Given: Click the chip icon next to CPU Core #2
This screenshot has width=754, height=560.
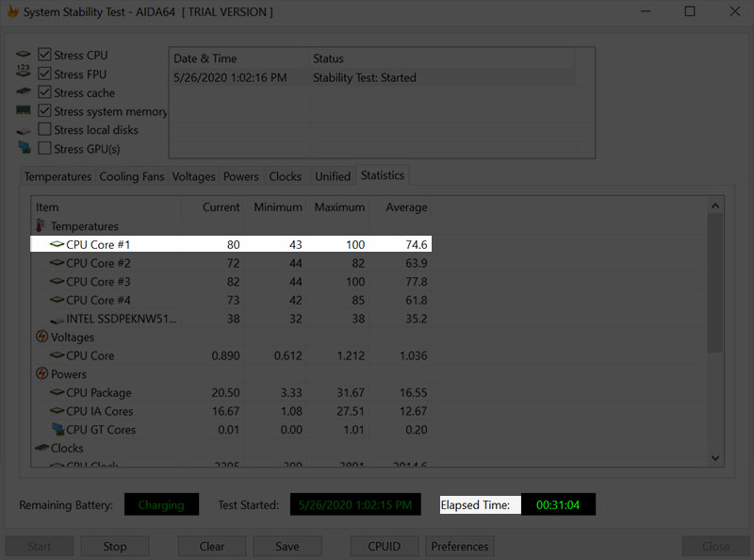Looking at the screenshot, I should (x=57, y=263).
